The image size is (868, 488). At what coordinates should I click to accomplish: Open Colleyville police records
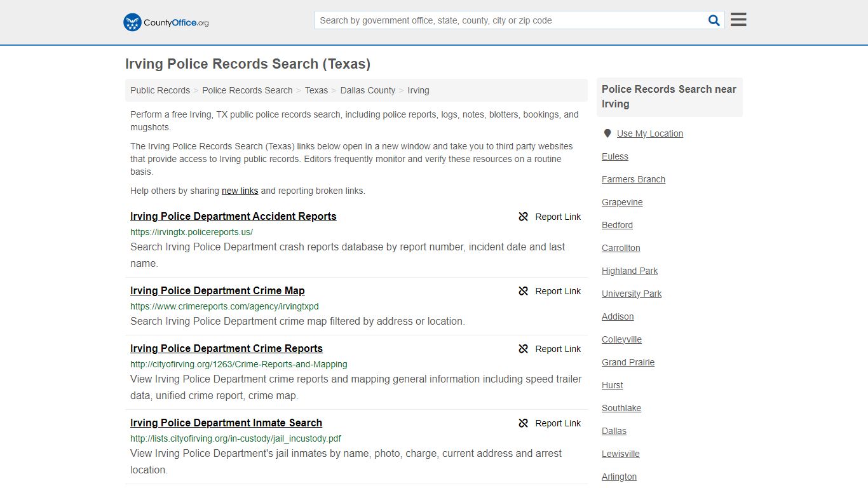click(621, 339)
